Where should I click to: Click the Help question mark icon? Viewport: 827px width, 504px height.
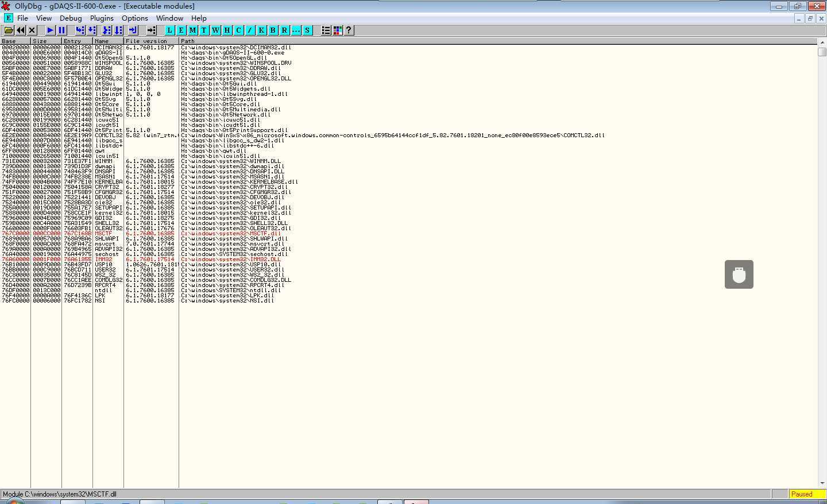[x=349, y=30]
